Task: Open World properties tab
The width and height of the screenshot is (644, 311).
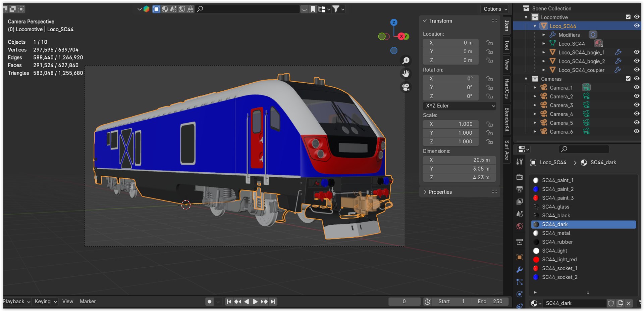Action: click(x=520, y=226)
